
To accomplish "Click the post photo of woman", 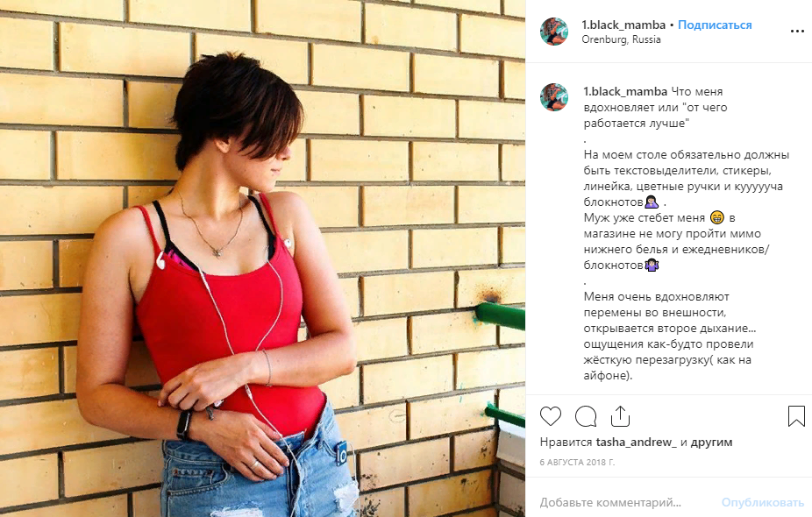I will click(262, 258).
